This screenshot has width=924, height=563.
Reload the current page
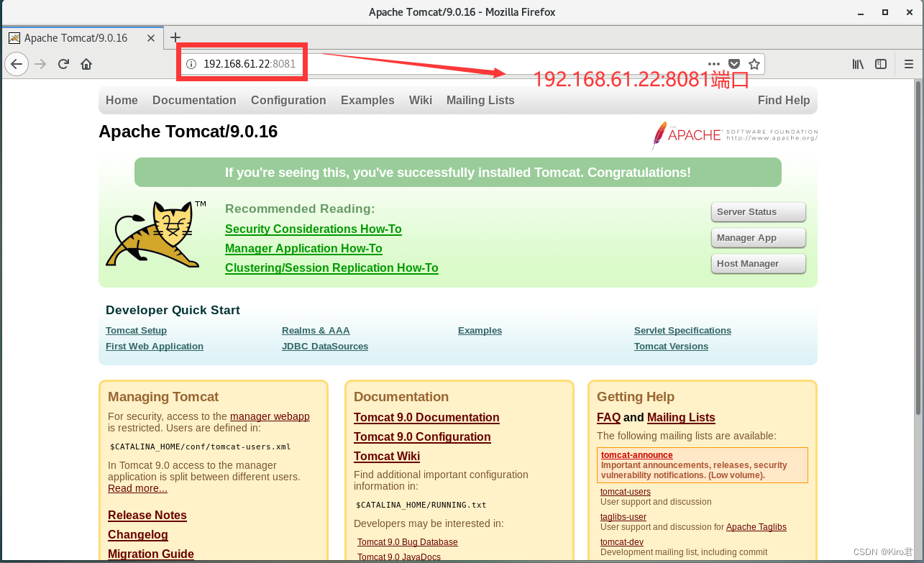point(63,64)
